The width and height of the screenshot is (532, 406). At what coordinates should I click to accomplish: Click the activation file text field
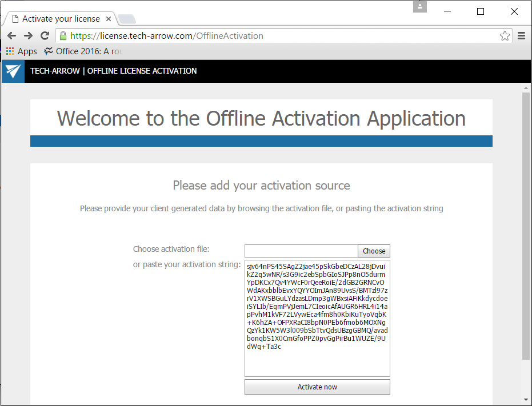click(301, 251)
